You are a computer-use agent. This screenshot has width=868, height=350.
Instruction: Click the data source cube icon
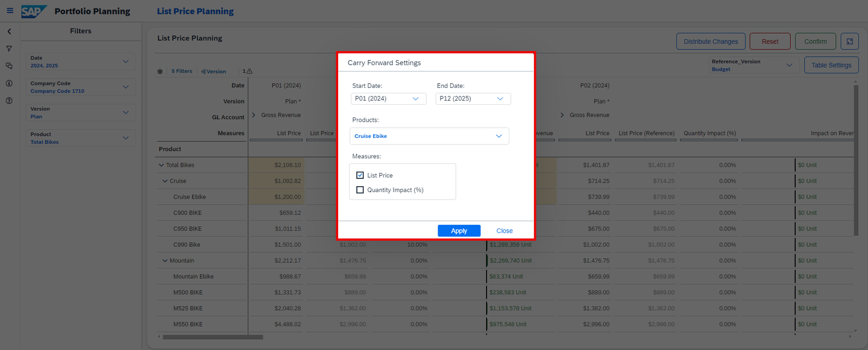click(x=160, y=71)
